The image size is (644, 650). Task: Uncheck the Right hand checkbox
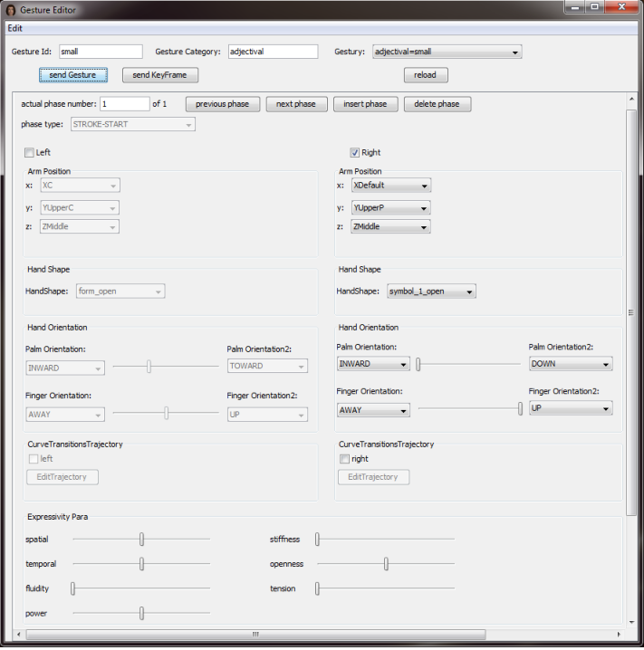pyautogui.click(x=354, y=153)
